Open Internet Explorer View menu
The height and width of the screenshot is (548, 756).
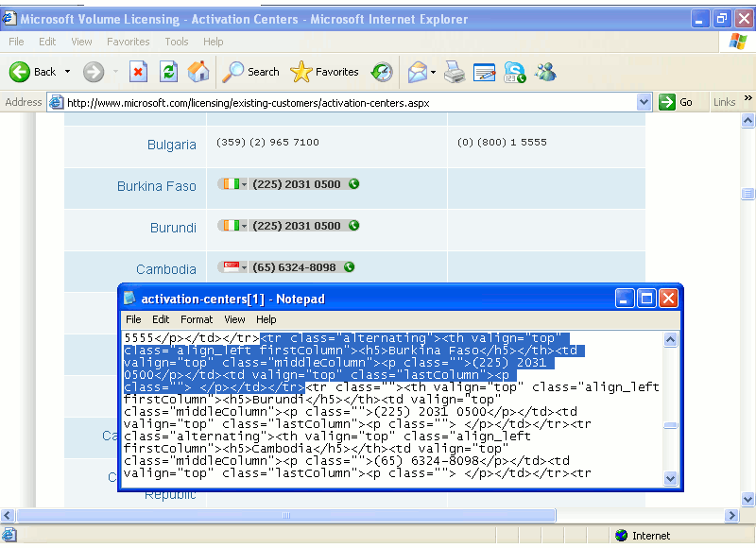coord(81,42)
